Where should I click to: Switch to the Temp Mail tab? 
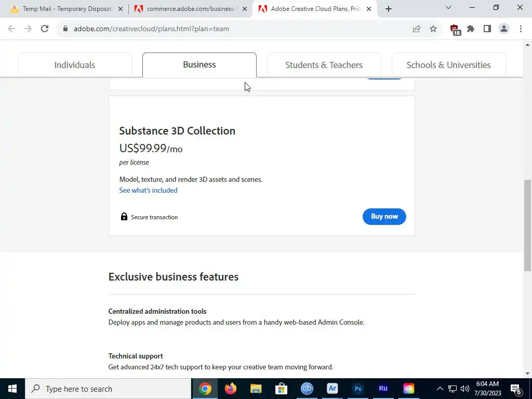click(66, 9)
